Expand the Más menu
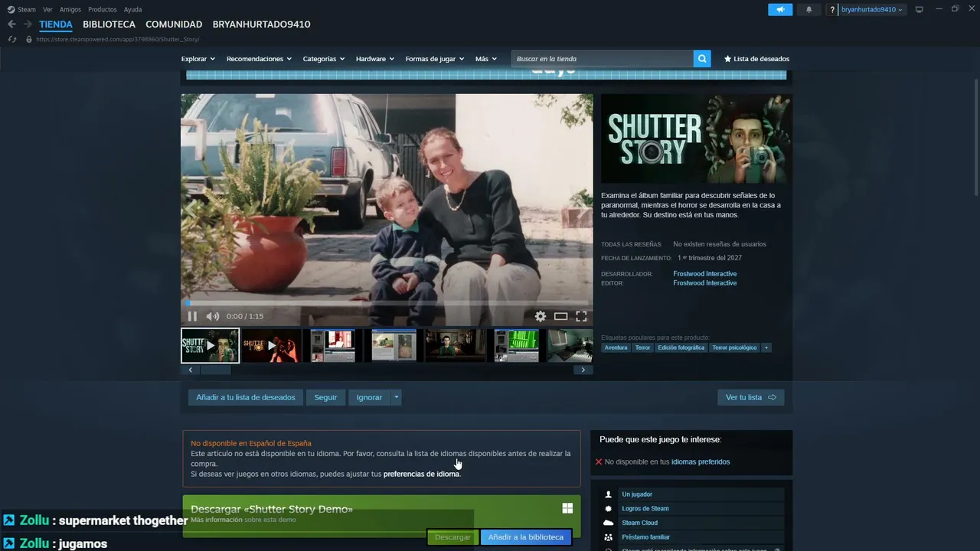 click(485, 59)
